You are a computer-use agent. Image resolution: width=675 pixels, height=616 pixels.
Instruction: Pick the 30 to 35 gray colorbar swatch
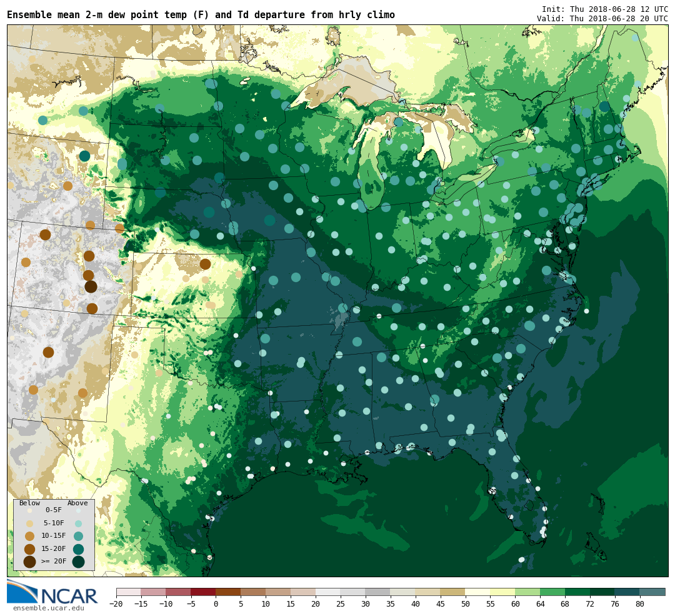click(x=378, y=592)
